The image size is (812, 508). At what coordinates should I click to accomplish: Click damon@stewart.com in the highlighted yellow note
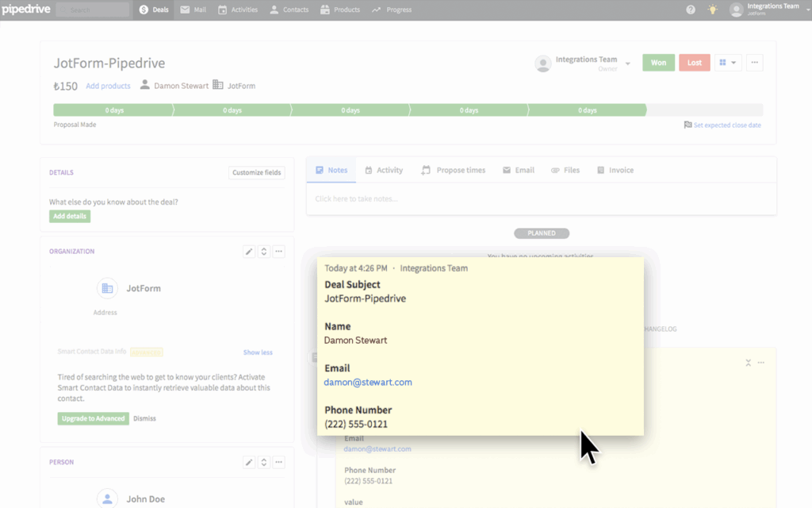point(368,382)
